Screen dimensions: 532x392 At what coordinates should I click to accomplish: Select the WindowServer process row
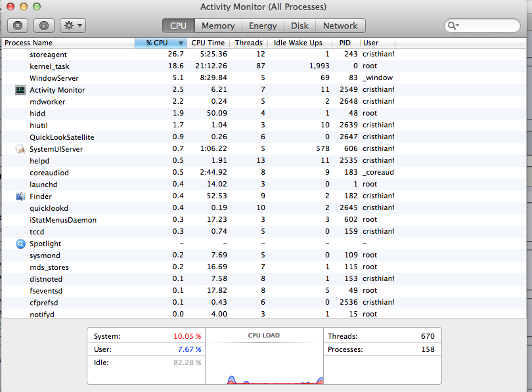click(x=264, y=78)
